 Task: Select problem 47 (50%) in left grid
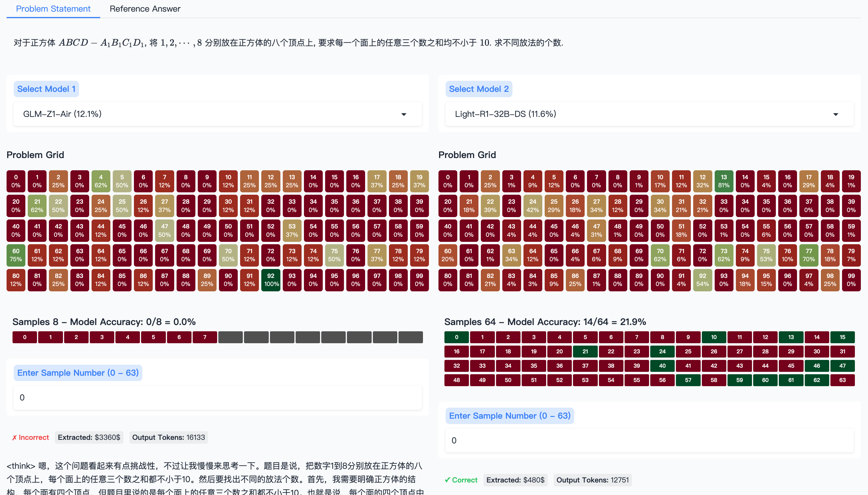[165, 230]
